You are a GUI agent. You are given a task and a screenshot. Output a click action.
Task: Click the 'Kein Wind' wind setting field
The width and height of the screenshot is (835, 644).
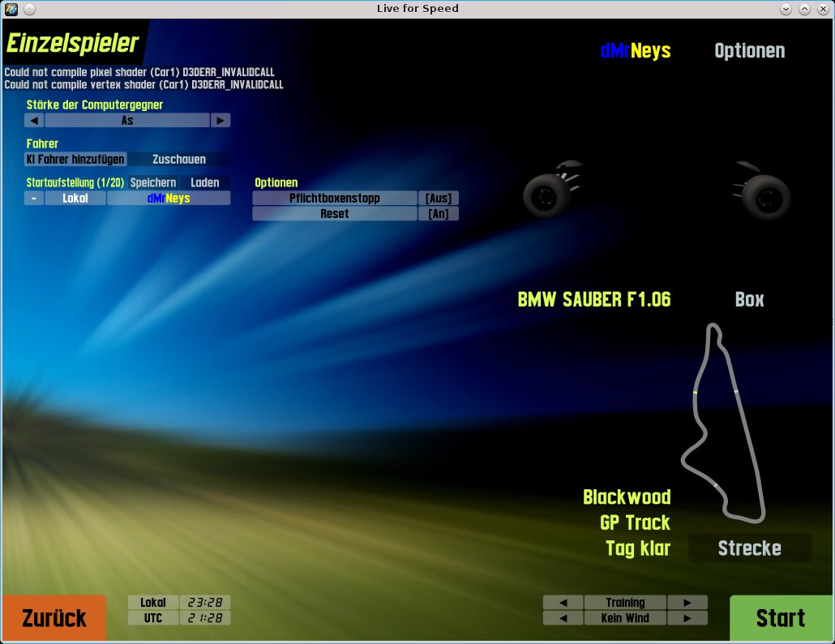[625, 618]
